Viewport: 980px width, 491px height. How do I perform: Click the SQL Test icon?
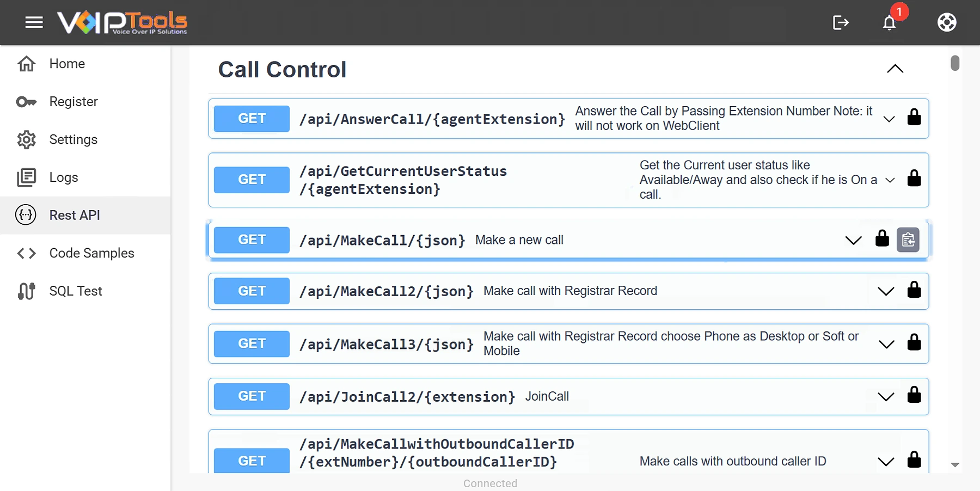[x=26, y=291]
